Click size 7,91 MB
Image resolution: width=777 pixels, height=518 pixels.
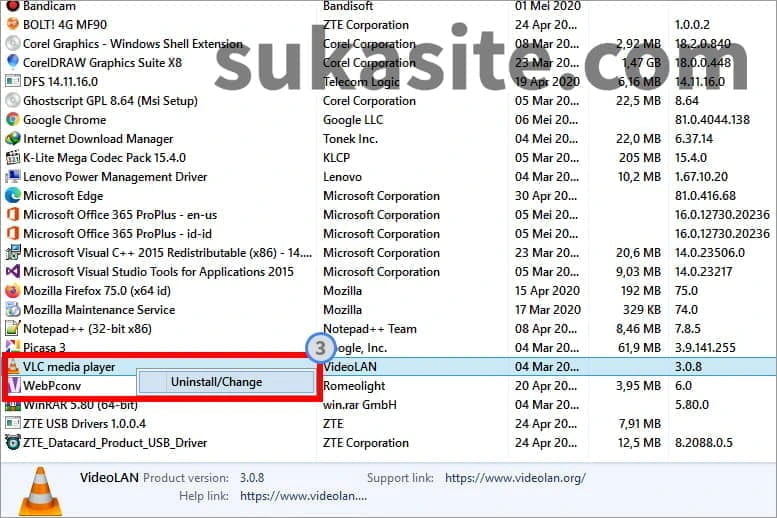coord(639,424)
